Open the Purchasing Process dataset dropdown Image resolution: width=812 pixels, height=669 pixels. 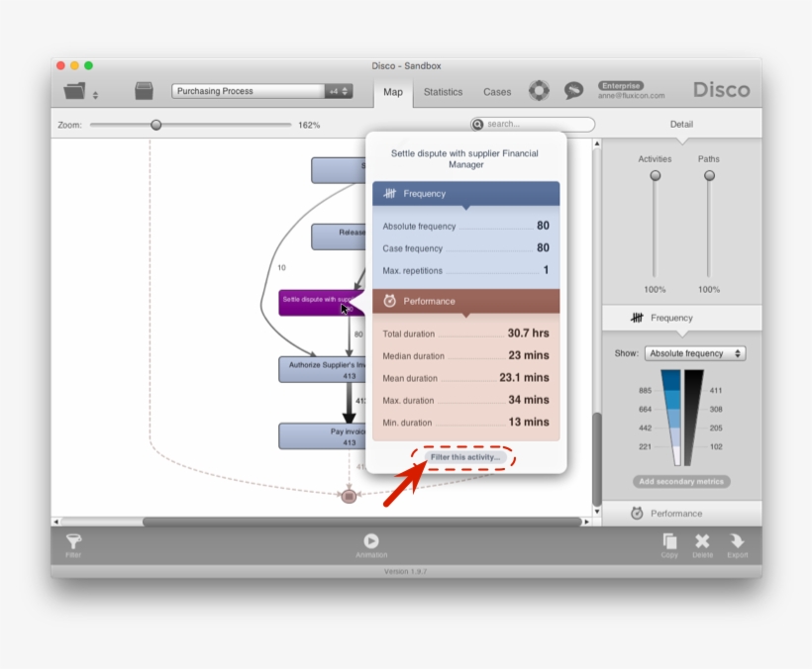coord(262,91)
